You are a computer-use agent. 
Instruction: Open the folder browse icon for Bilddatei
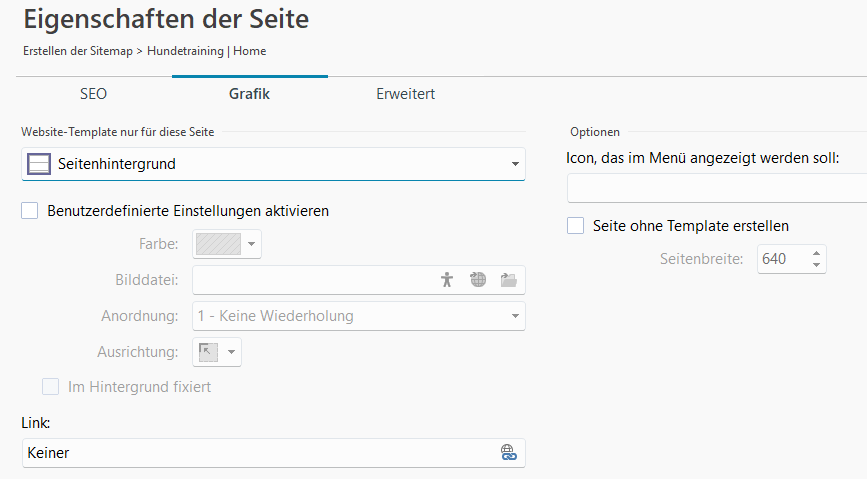point(509,280)
